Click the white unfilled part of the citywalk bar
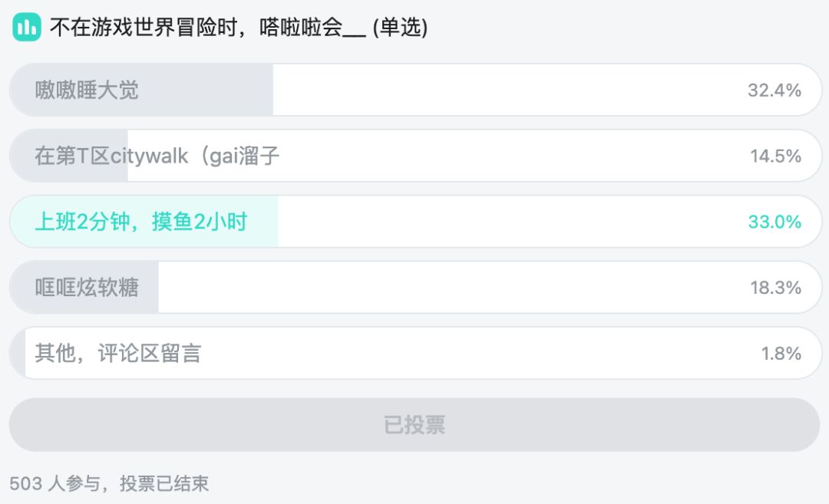This screenshot has height=504, width=829. pos(499,156)
